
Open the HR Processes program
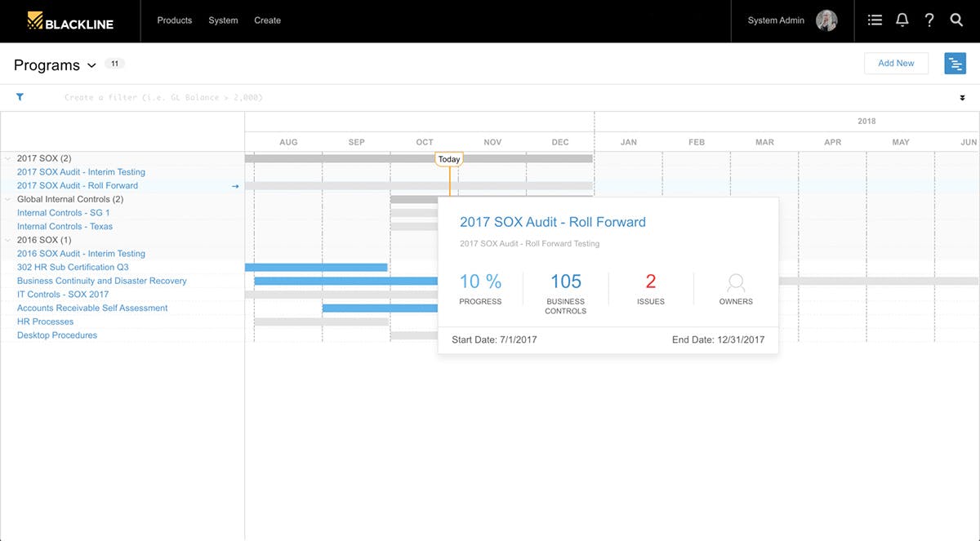(x=46, y=321)
